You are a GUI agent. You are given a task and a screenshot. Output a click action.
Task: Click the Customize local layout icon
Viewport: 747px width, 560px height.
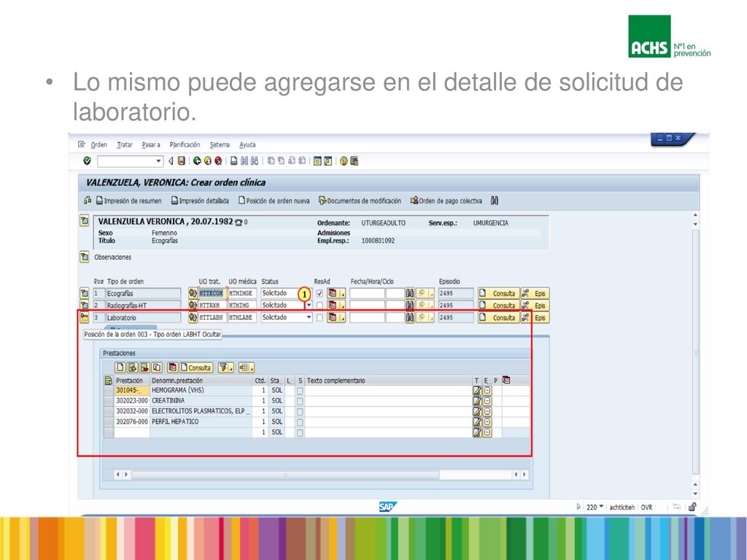tap(354, 161)
